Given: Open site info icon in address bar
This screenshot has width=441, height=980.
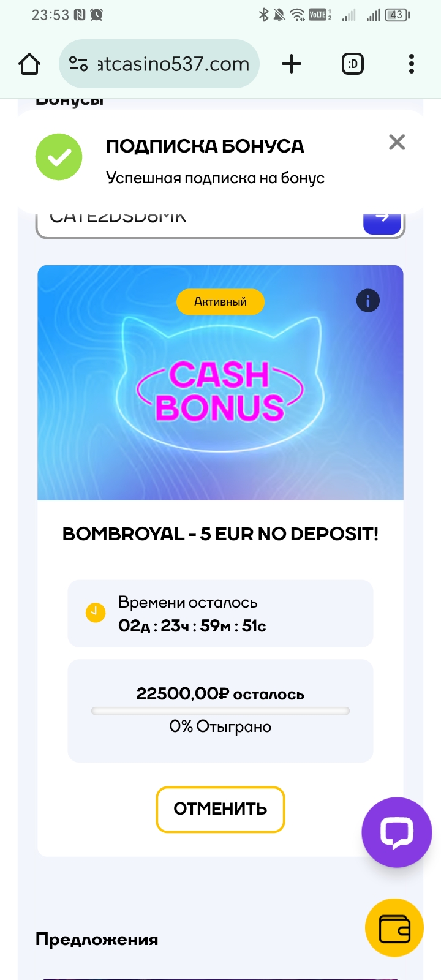Looking at the screenshot, I should coord(78,64).
